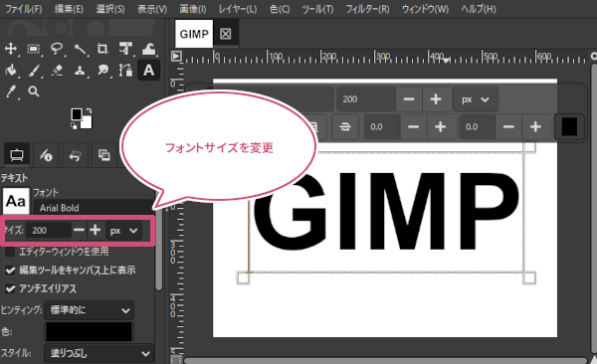Select the Move tool
The width and height of the screenshot is (597, 364).
(x=11, y=49)
